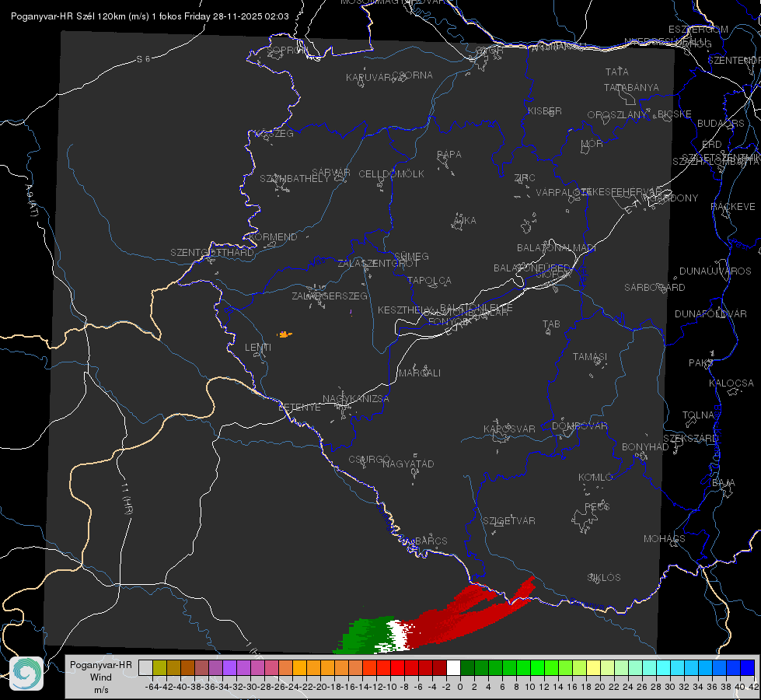Click the SÜMEG city label
The image size is (761, 700).
(411, 257)
